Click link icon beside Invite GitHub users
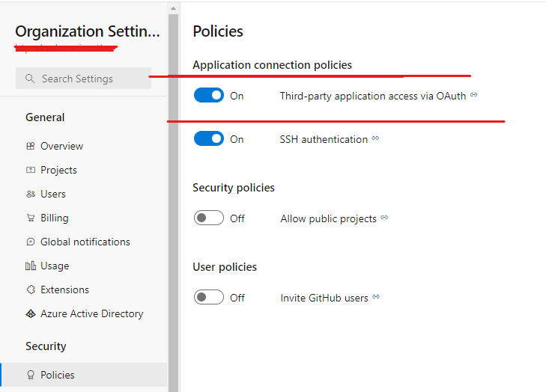 (376, 297)
